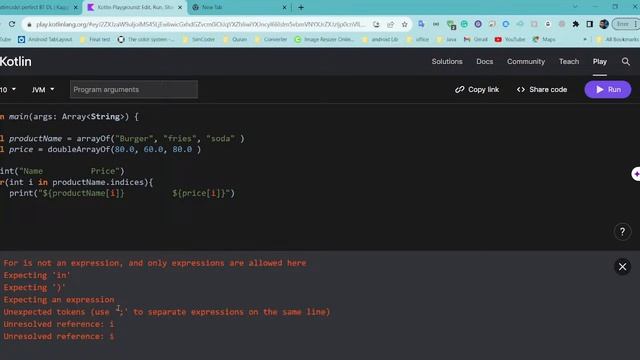Open the Android TabLayout bookmark

(x=45, y=39)
